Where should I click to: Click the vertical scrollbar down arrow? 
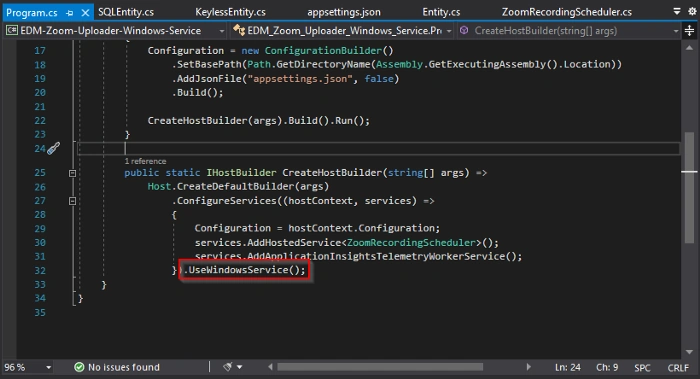689,352
